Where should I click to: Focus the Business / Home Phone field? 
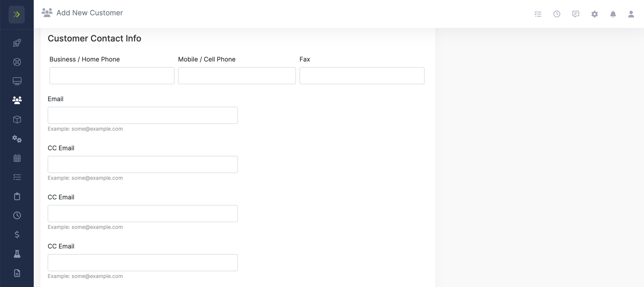(x=112, y=76)
